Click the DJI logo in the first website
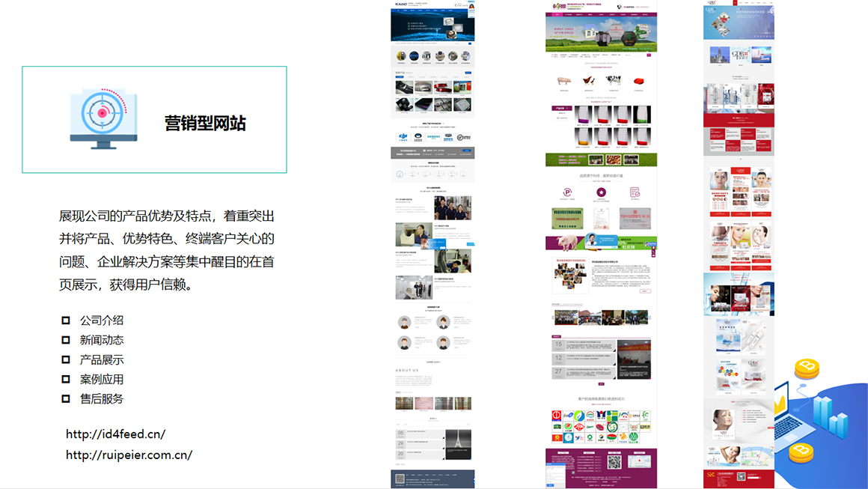Viewport: 868px width, 489px height. click(403, 137)
